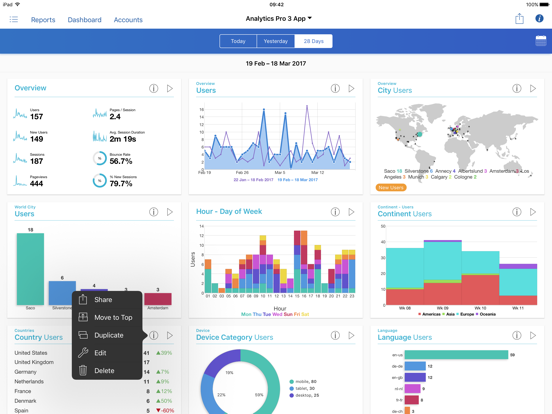The height and width of the screenshot is (414, 552).
Task: Show info for the Overview card
Action: [153, 88]
